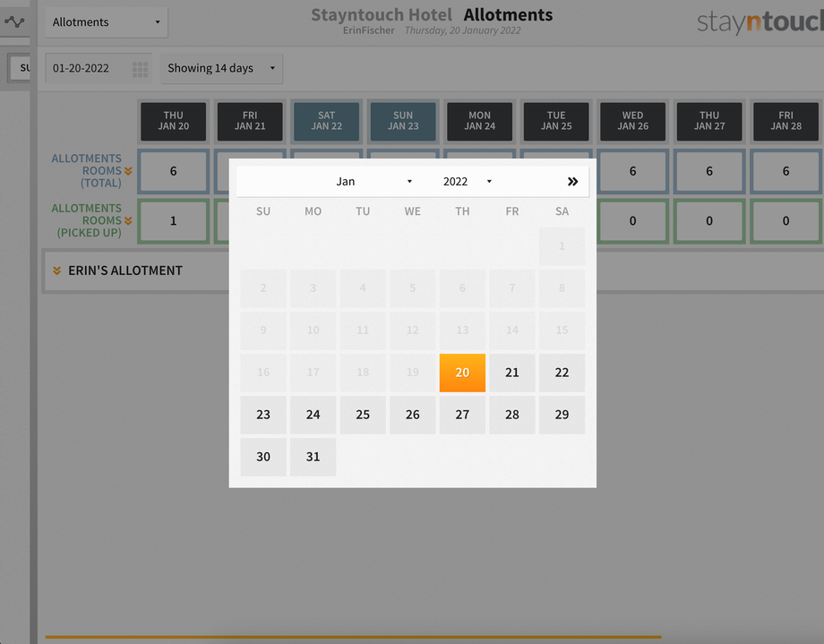824x644 pixels.
Task: Click the SAT JAN 22 column header
Action: 326,122
